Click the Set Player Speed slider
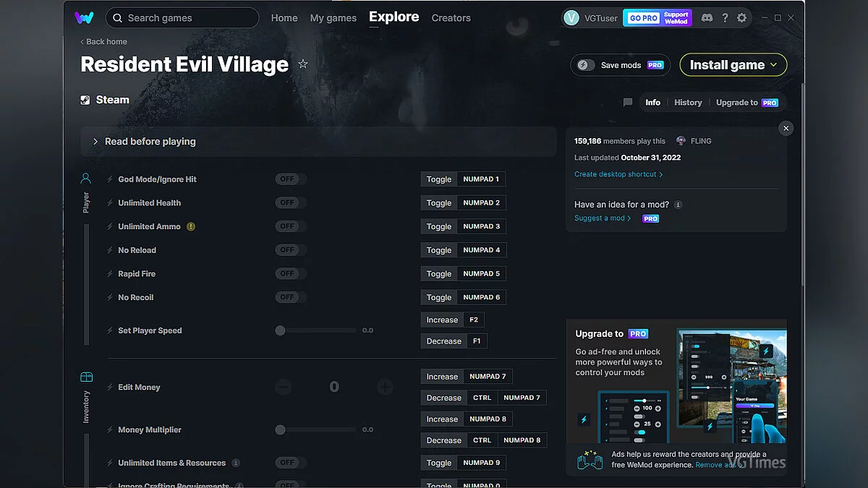 [x=317, y=330]
